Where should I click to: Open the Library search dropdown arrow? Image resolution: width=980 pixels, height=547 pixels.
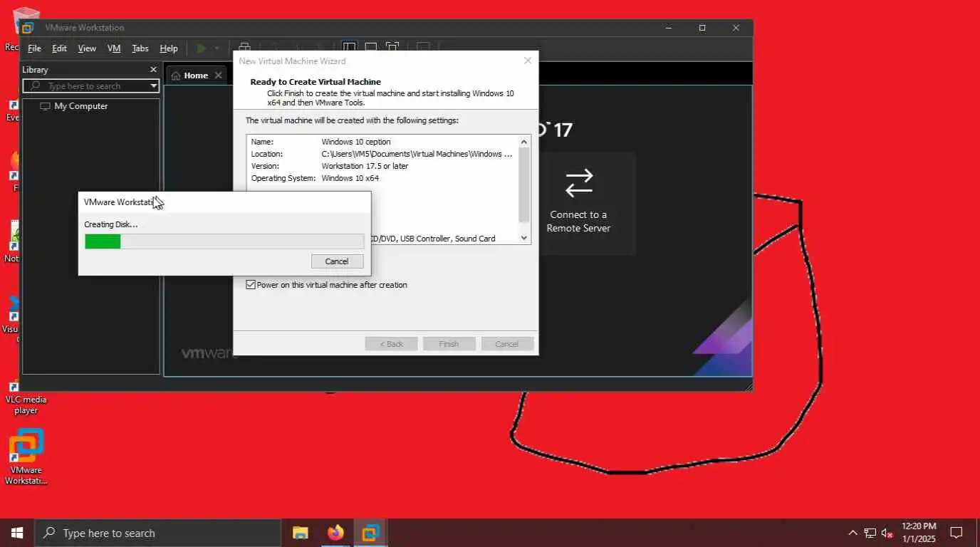point(153,86)
